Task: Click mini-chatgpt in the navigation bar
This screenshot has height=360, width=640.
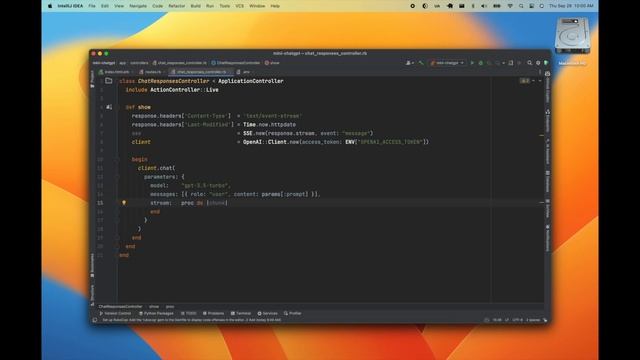Action: (x=104, y=63)
